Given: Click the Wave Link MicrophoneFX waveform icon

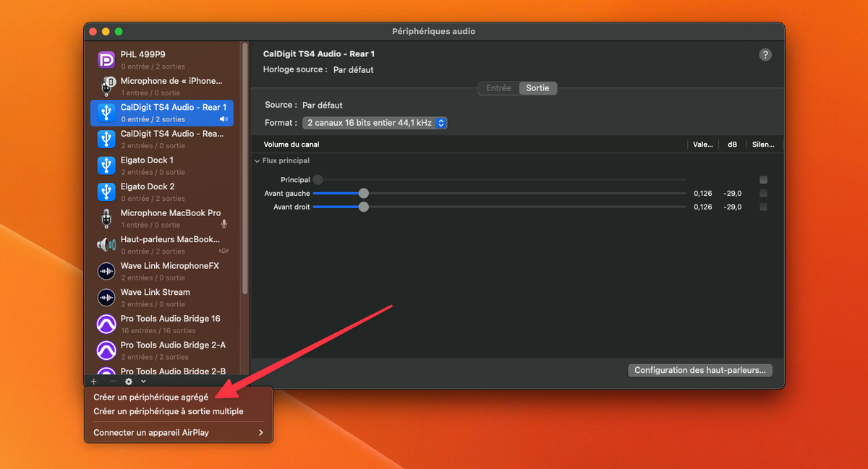Looking at the screenshot, I should coord(106,271).
